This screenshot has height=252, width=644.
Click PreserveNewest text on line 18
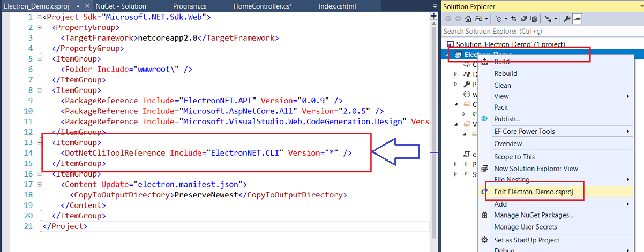coord(206,195)
